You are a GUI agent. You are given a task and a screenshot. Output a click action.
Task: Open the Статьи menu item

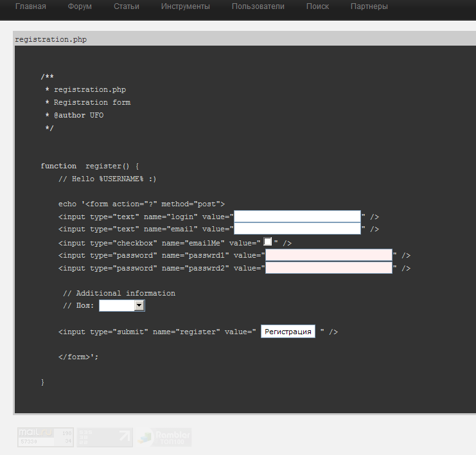[x=127, y=6]
